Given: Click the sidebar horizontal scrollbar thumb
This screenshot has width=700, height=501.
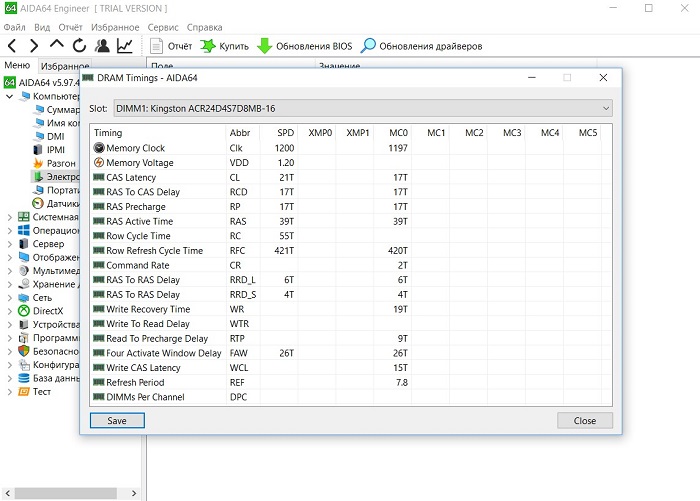Looking at the screenshot, I should (66, 493).
